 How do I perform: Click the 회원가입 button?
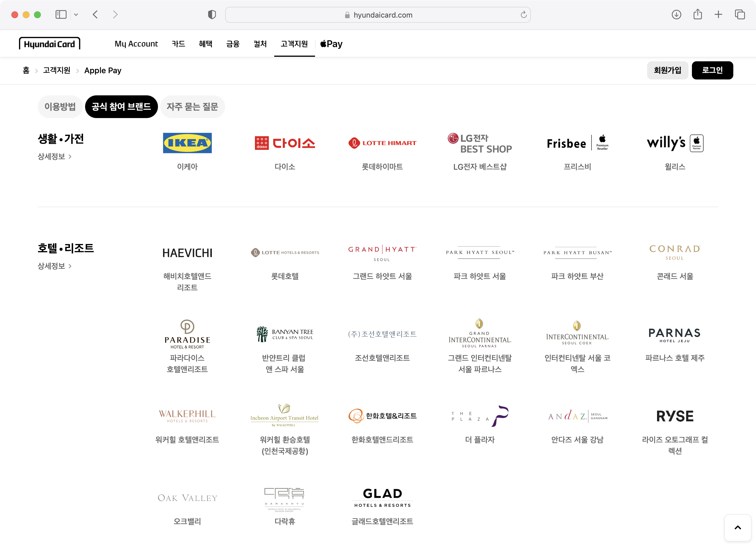[x=667, y=70]
